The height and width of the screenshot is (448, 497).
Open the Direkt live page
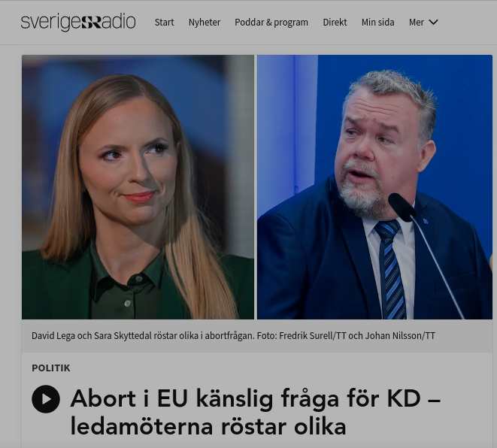click(x=335, y=23)
